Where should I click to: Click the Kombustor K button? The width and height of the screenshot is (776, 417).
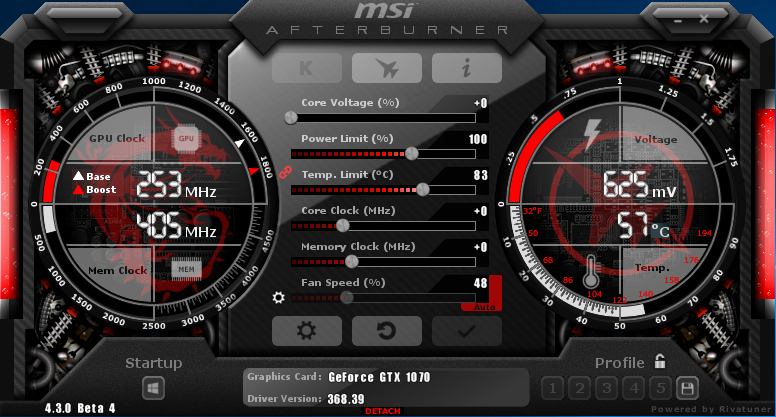pos(306,68)
